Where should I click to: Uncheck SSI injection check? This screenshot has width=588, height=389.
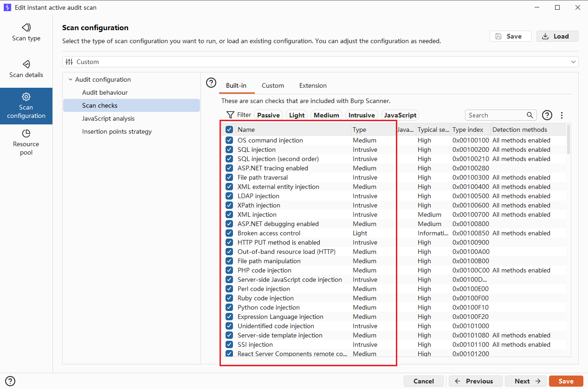(229, 344)
